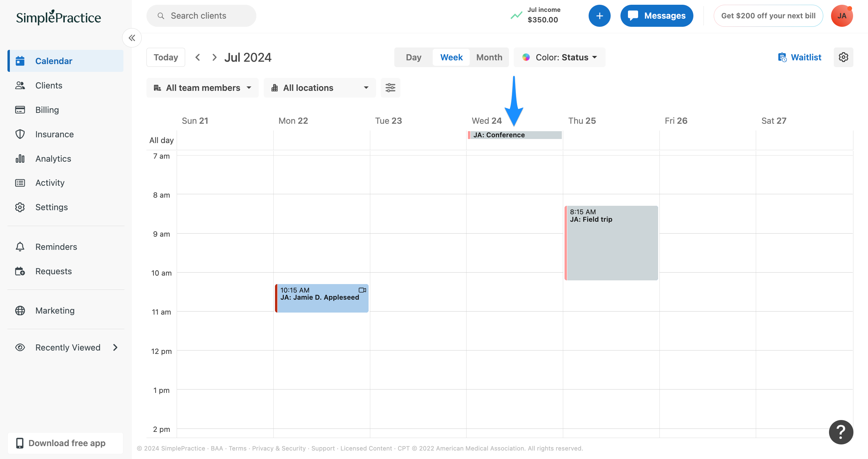Click the Recently Viewed eye icon

(20, 347)
